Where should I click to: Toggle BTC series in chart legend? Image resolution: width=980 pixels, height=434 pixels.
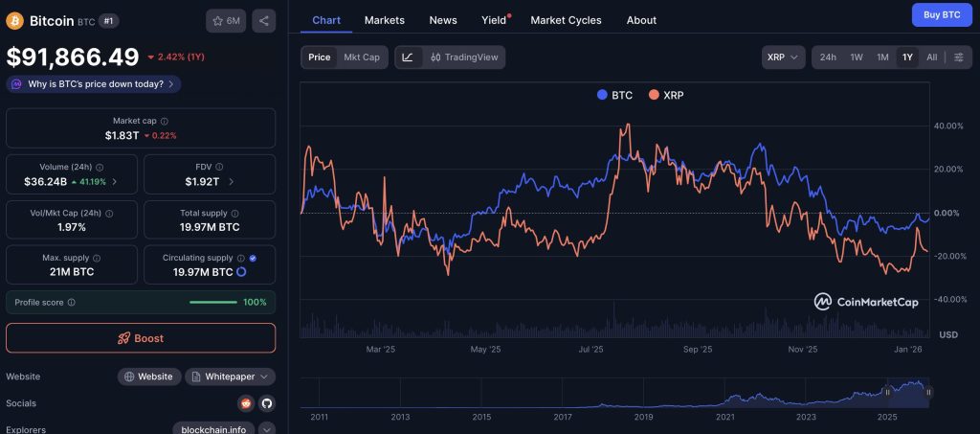click(x=613, y=95)
